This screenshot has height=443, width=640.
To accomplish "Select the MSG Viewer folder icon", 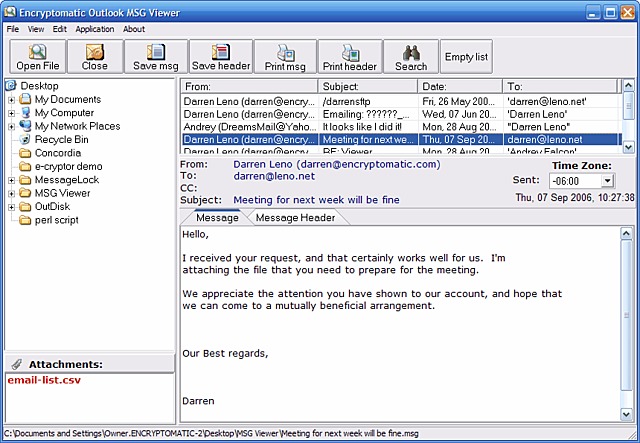I will 25,193.
